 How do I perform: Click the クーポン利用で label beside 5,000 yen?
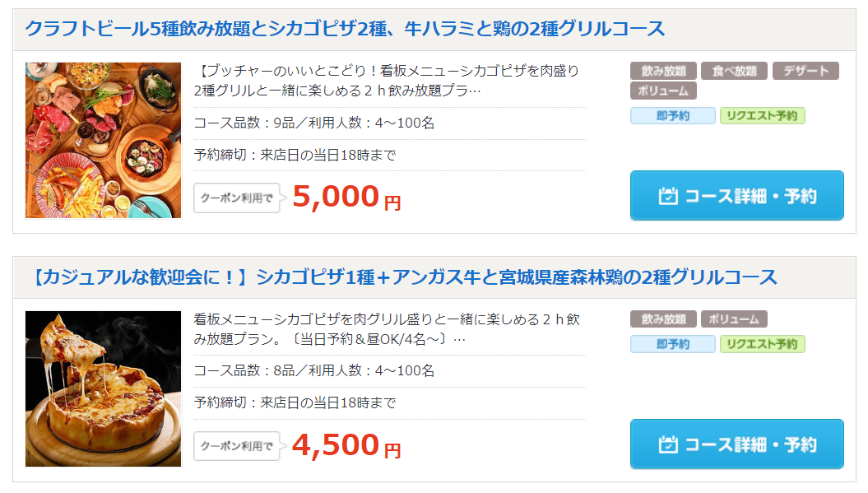click(x=236, y=198)
